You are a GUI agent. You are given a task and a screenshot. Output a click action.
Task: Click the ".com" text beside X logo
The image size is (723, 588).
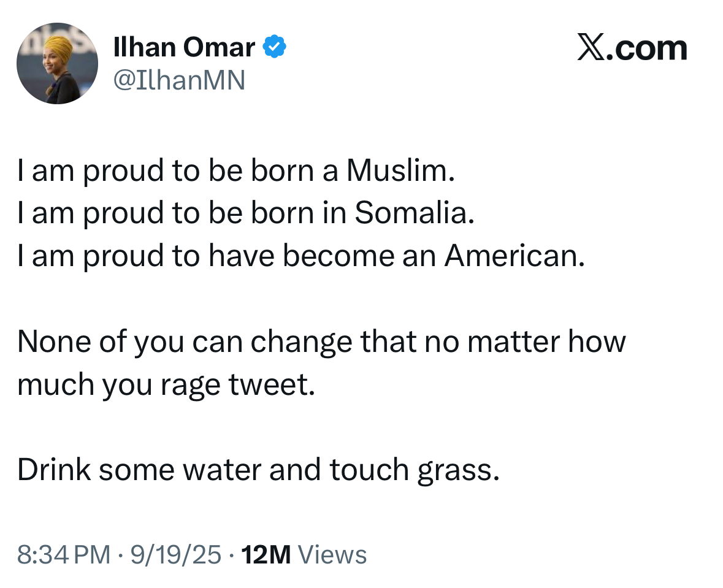coord(646,48)
